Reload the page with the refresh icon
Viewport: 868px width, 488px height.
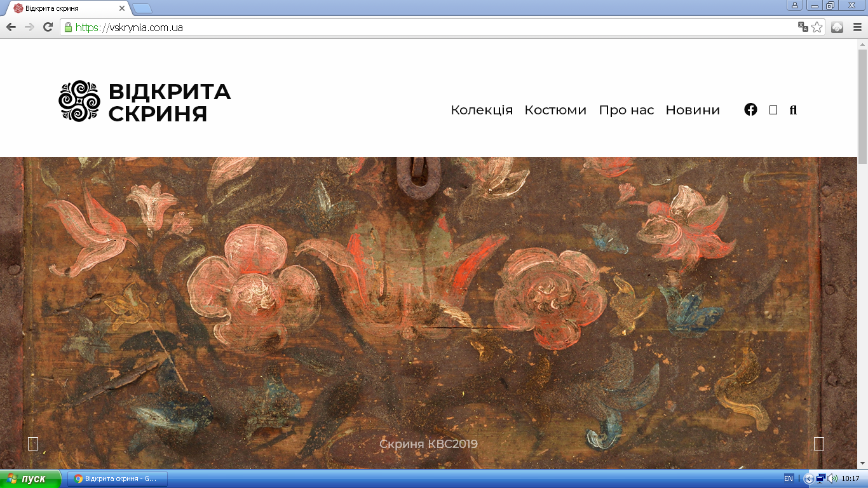pyautogui.click(x=48, y=27)
